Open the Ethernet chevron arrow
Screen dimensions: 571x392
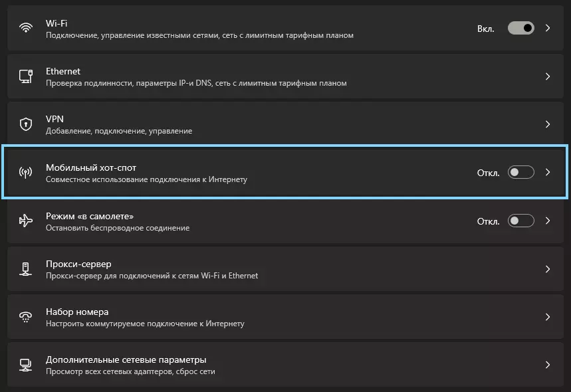pos(548,76)
